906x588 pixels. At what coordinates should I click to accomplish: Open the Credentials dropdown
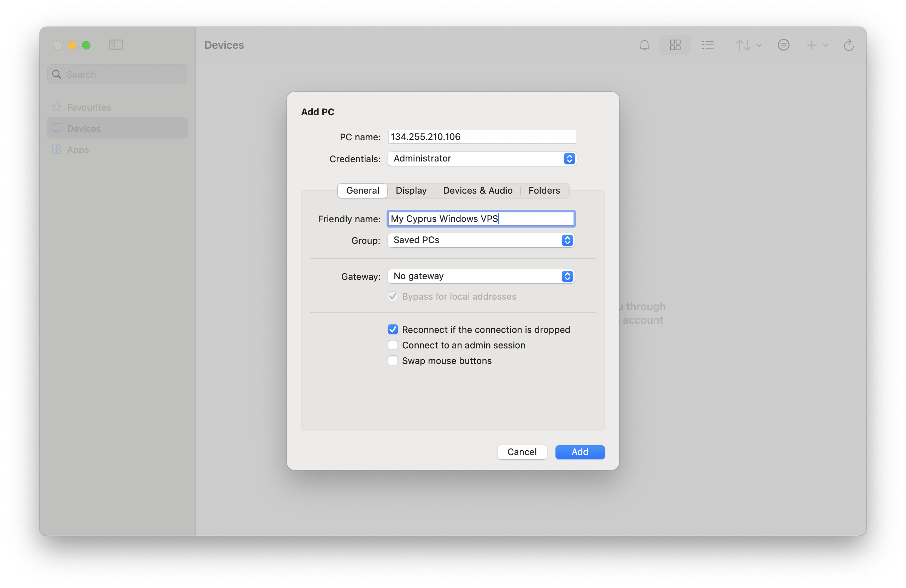(x=569, y=159)
